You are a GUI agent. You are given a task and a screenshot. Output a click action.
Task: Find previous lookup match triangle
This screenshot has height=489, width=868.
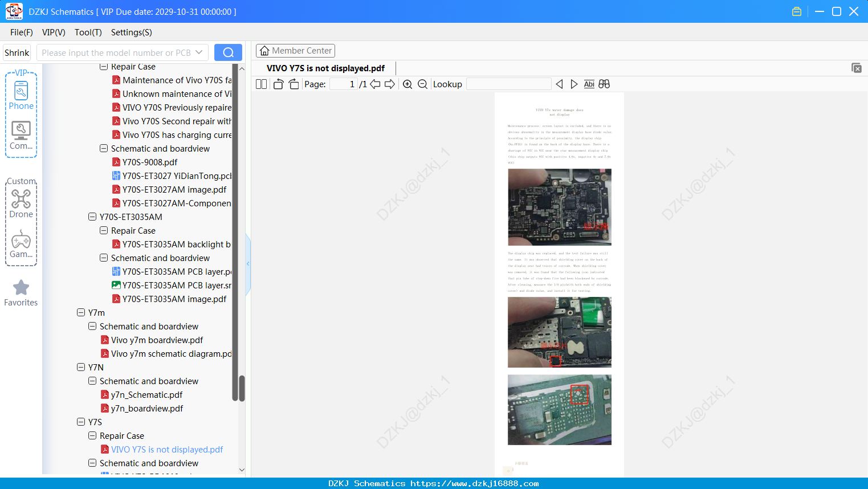(x=559, y=84)
